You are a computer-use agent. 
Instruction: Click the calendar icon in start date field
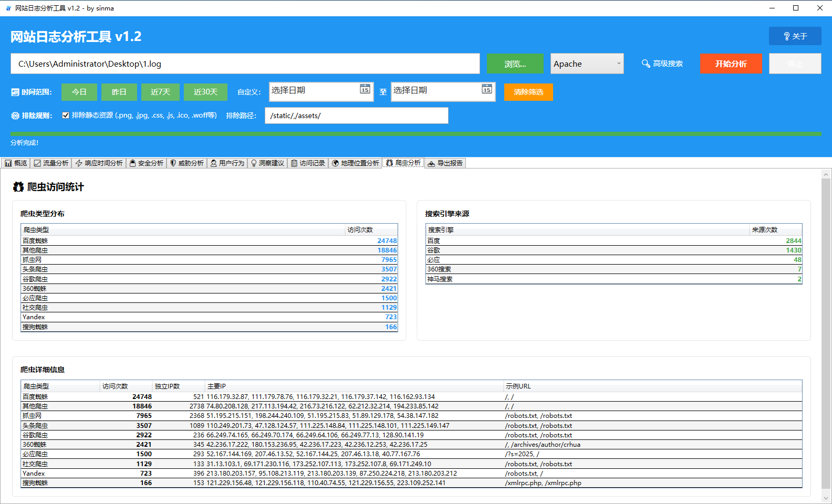tap(365, 89)
